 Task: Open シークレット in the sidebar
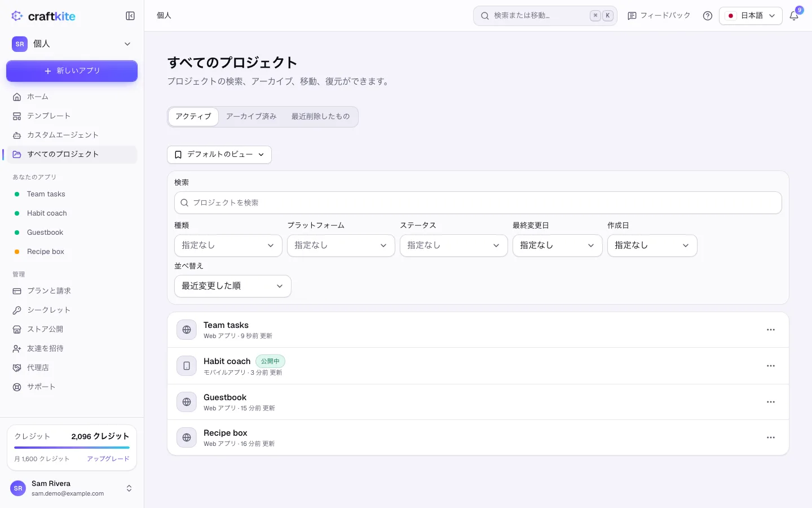click(72, 310)
